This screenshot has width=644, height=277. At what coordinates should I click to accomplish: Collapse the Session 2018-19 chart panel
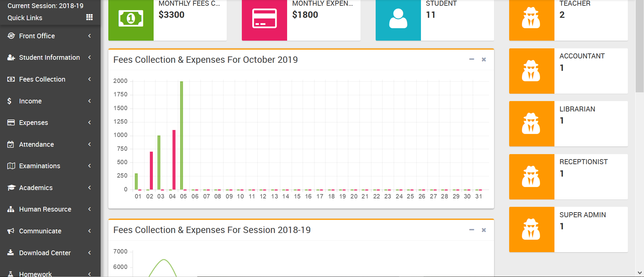pyautogui.click(x=472, y=230)
